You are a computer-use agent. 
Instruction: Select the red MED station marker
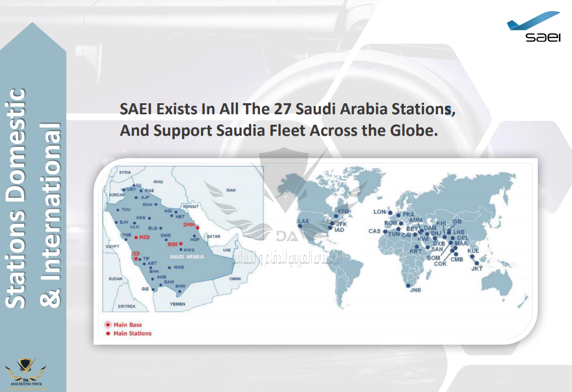coord(135,237)
